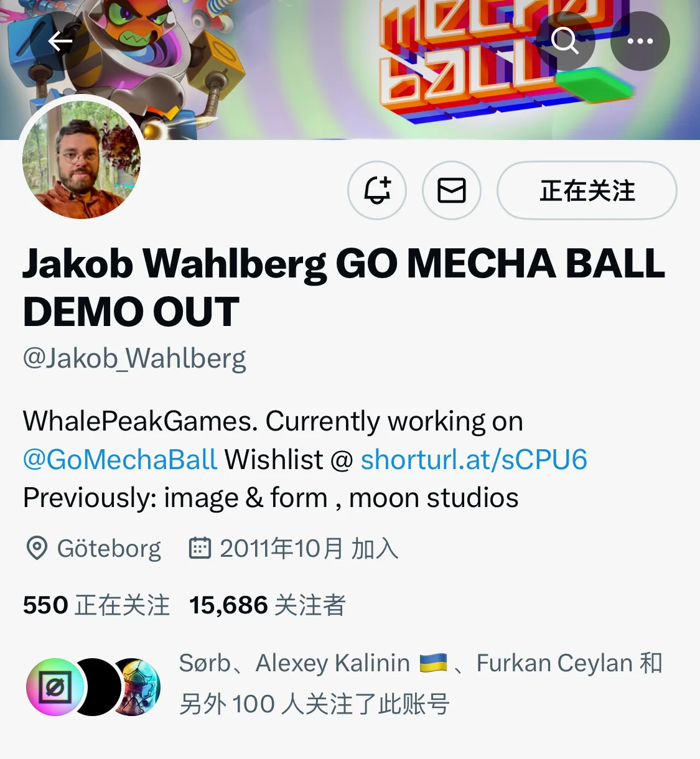View the 550 正在关注 following list

[x=96, y=605]
